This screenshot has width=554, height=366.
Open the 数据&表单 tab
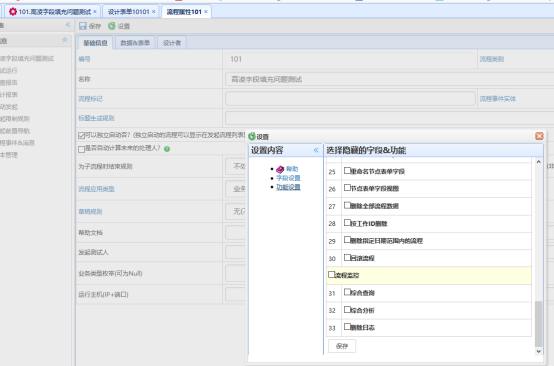click(x=135, y=43)
